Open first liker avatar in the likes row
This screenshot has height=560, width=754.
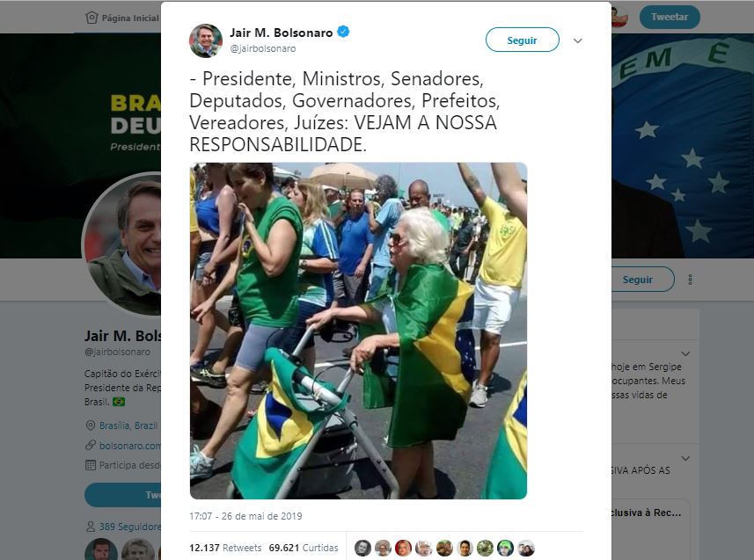pyautogui.click(x=362, y=548)
